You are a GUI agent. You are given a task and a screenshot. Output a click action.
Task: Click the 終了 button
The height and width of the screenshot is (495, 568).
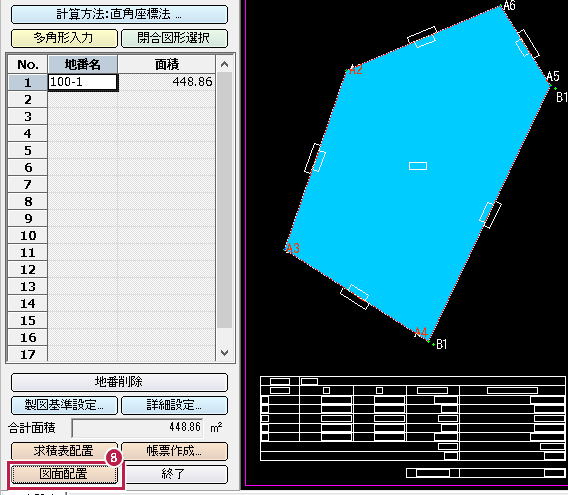click(174, 474)
